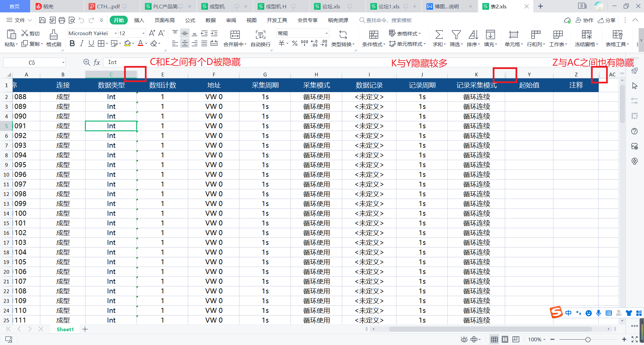The image size is (644, 345).
Task: Click the Redo arrow icon
Action: [91, 20]
